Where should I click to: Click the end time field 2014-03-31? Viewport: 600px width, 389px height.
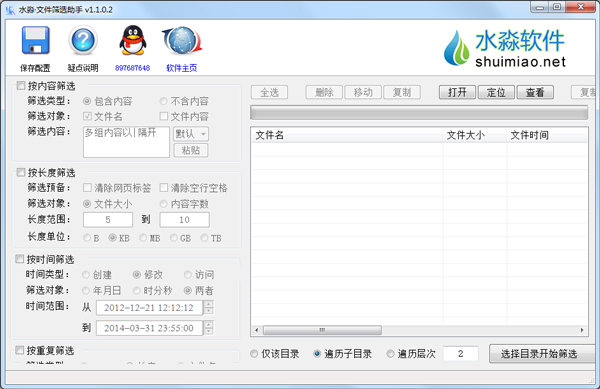coord(150,328)
